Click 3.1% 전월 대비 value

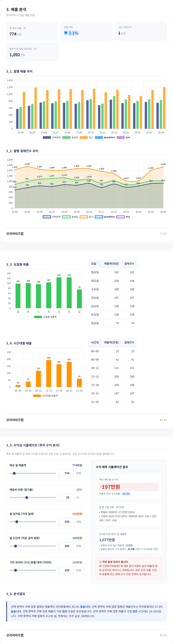[73, 33]
